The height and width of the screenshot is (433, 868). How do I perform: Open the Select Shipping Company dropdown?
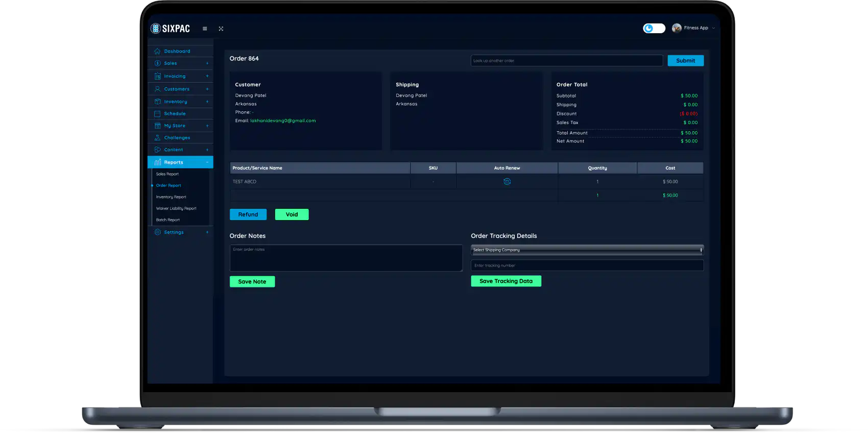click(587, 250)
